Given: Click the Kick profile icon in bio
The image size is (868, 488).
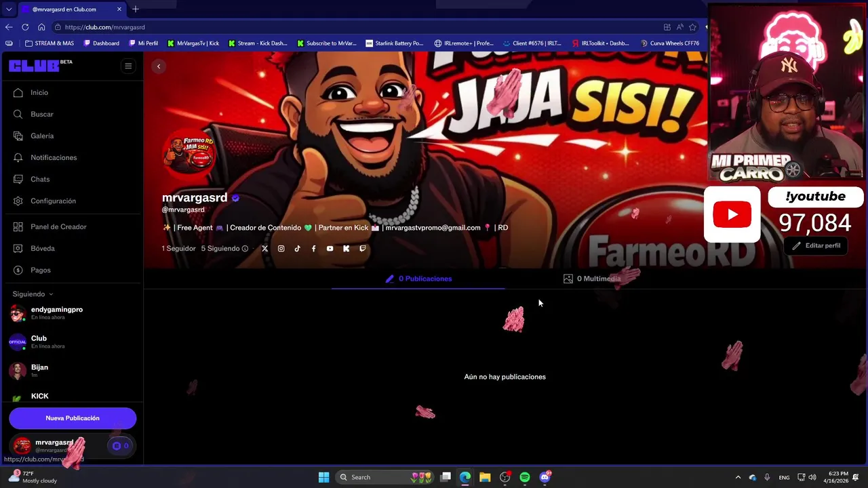Looking at the screenshot, I should [x=346, y=249].
